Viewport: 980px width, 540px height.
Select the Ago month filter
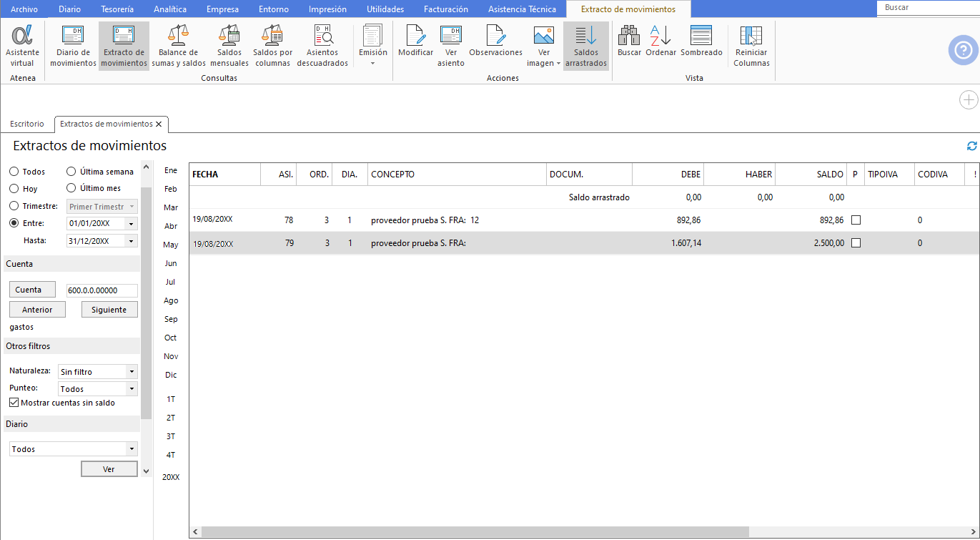tap(171, 300)
